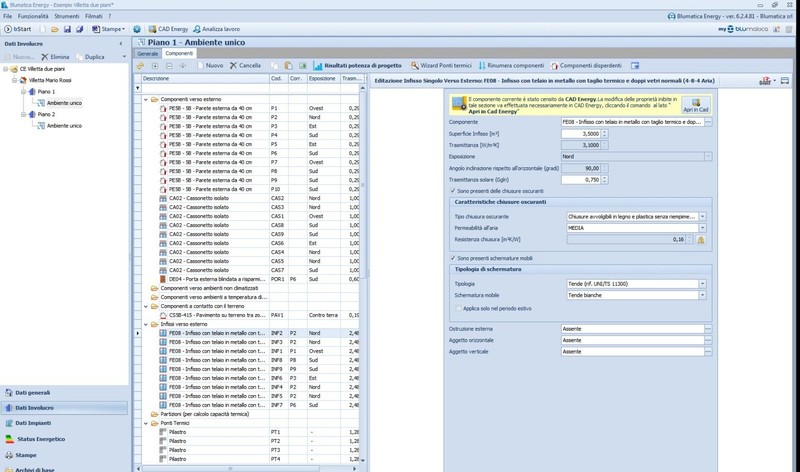Viewport: 800px width, 472px height.
Task: Toggle Sono presenti delle chiusure oscuranti checkbox
Action: pyautogui.click(x=453, y=191)
